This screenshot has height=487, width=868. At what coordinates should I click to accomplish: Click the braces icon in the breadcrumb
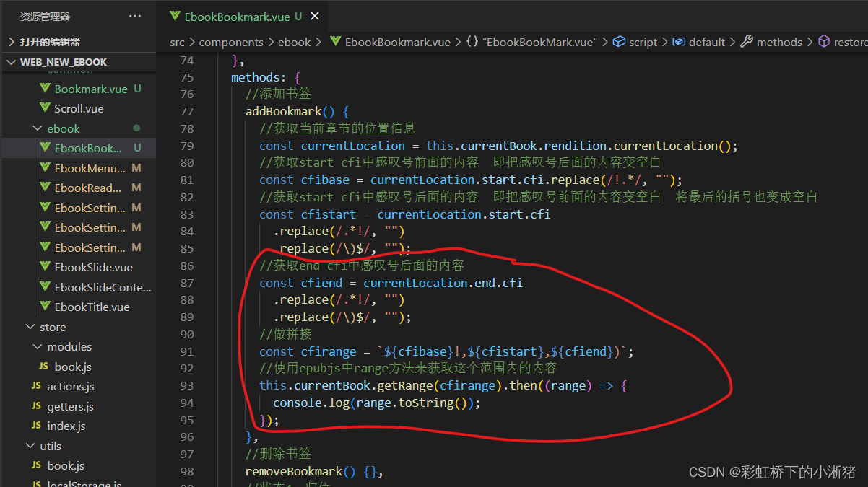[x=472, y=42]
